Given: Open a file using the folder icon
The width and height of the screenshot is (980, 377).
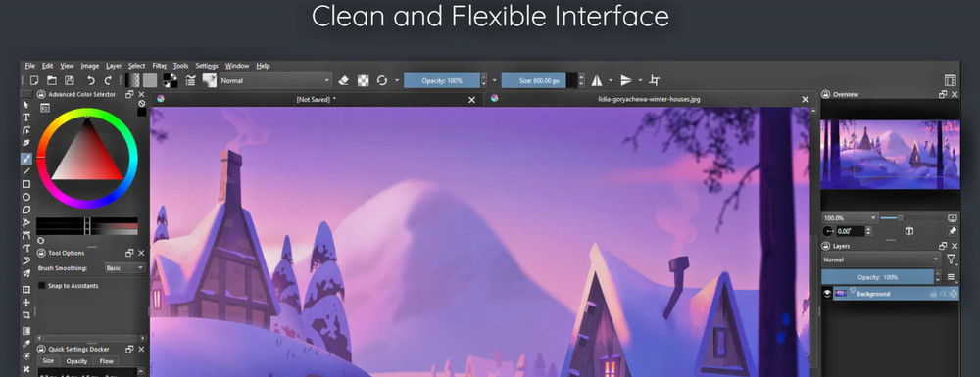Looking at the screenshot, I should (52, 80).
